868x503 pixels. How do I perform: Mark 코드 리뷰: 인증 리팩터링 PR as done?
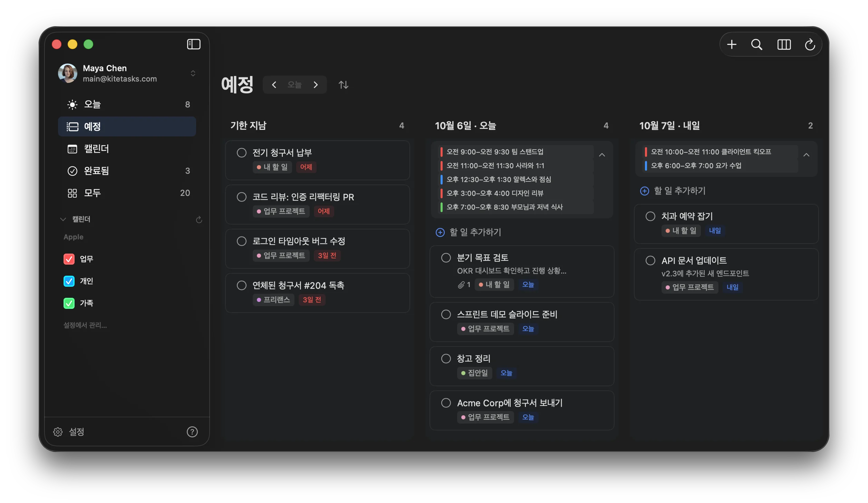[241, 197]
